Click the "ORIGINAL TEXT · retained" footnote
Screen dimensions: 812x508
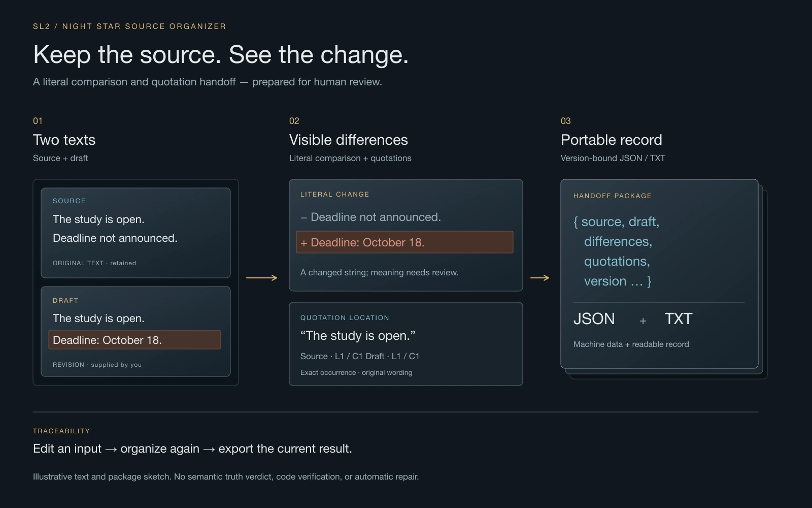pos(94,263)
